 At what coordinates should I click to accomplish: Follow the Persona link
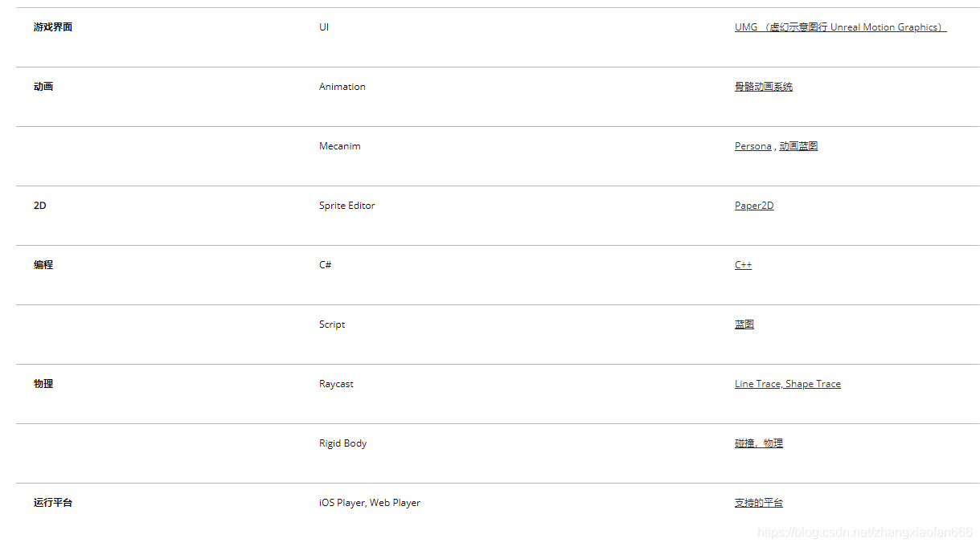pyautogui.click(x=752, y=146)
